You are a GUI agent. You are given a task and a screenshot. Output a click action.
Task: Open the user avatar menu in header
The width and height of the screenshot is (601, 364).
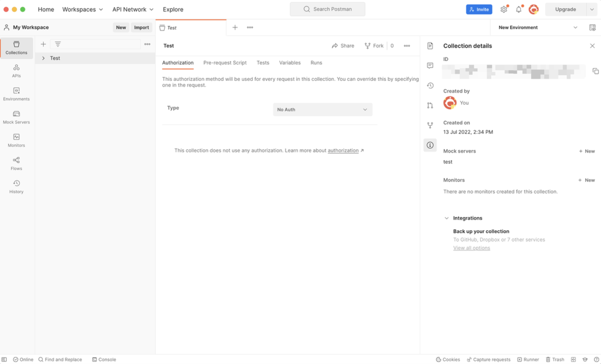[534, 9]
